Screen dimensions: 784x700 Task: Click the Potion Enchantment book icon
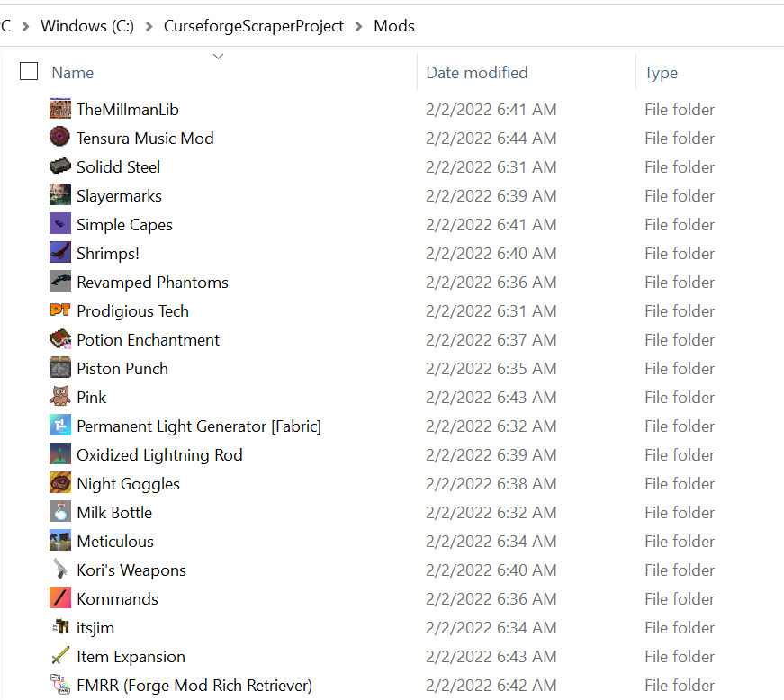(x=60, y=339)
